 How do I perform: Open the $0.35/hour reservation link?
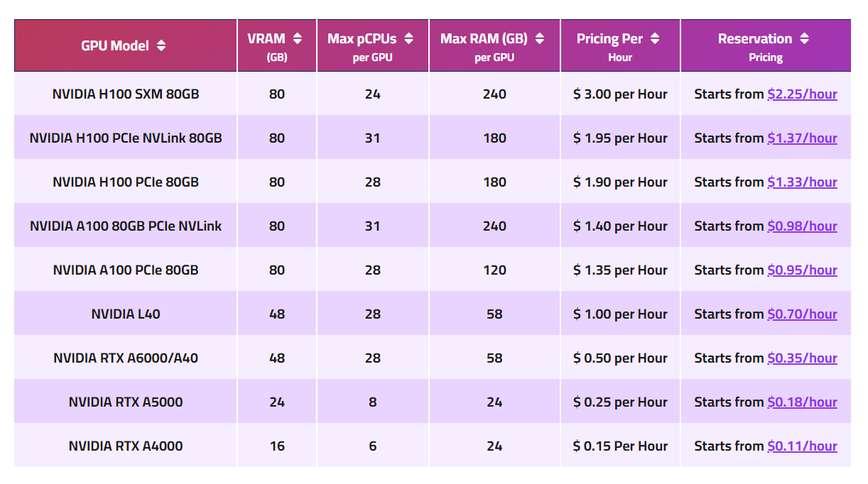point(802,358)
